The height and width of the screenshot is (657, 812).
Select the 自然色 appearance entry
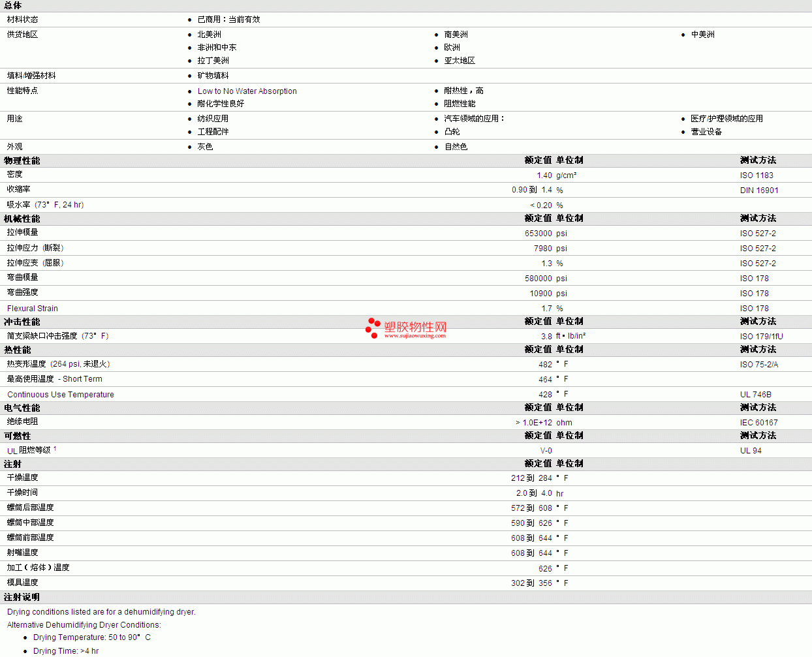click(456, 147)
